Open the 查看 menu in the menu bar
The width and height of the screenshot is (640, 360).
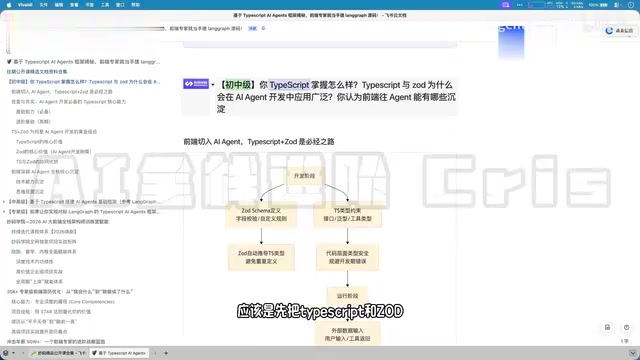74,5
